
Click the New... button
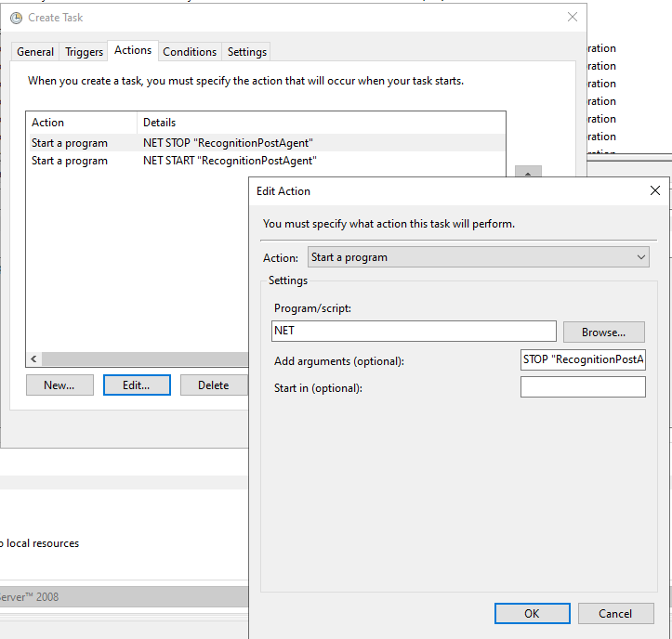tap(59, 385)
